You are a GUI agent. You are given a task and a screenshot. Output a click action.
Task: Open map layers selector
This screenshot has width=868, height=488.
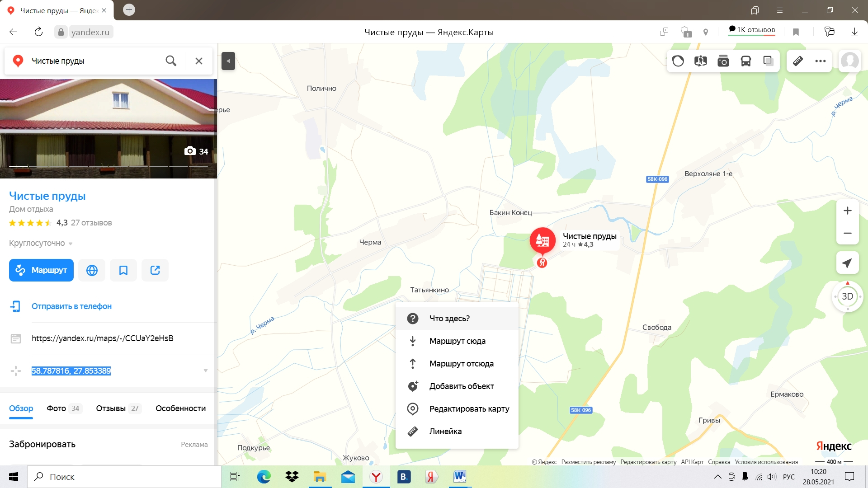768,61
